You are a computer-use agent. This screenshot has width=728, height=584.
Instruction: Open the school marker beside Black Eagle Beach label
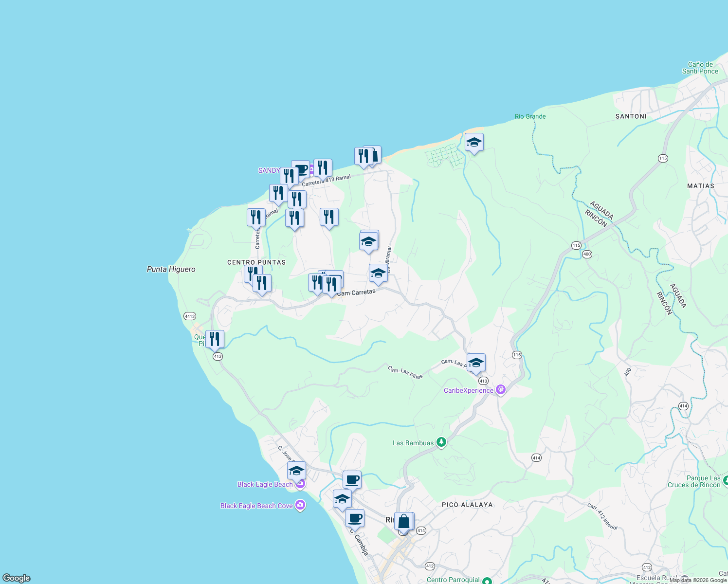pos(296,471)
